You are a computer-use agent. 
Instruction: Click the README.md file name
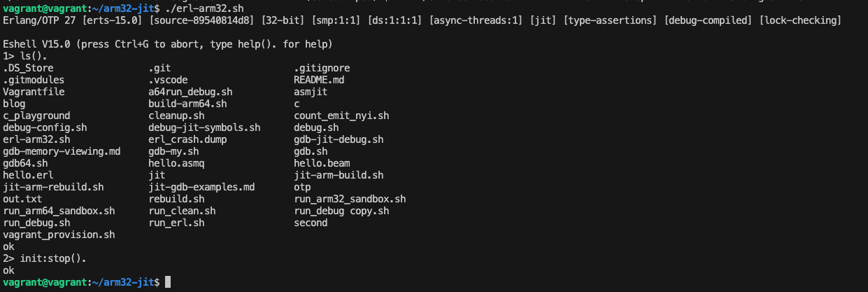click(319, 80)
